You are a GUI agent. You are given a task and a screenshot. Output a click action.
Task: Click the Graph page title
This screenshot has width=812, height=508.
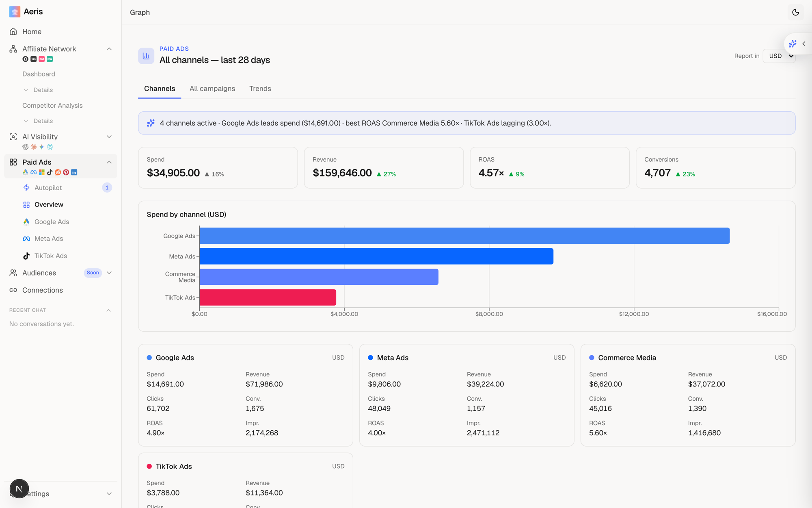point(140,13)
